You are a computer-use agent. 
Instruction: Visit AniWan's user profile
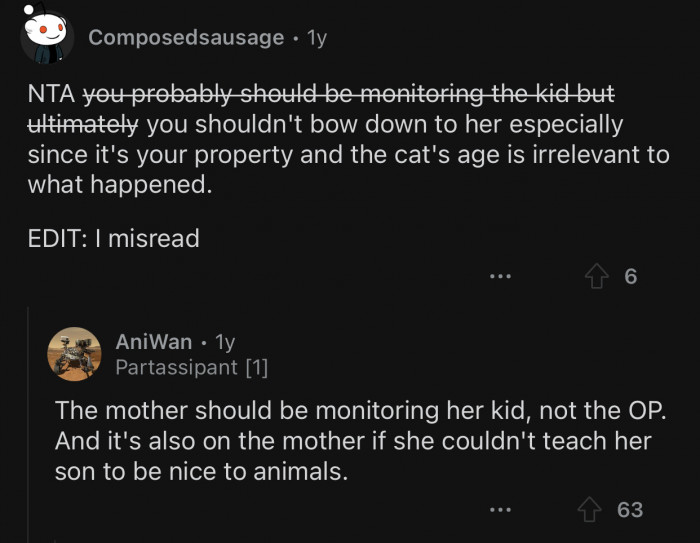point(153,342)
